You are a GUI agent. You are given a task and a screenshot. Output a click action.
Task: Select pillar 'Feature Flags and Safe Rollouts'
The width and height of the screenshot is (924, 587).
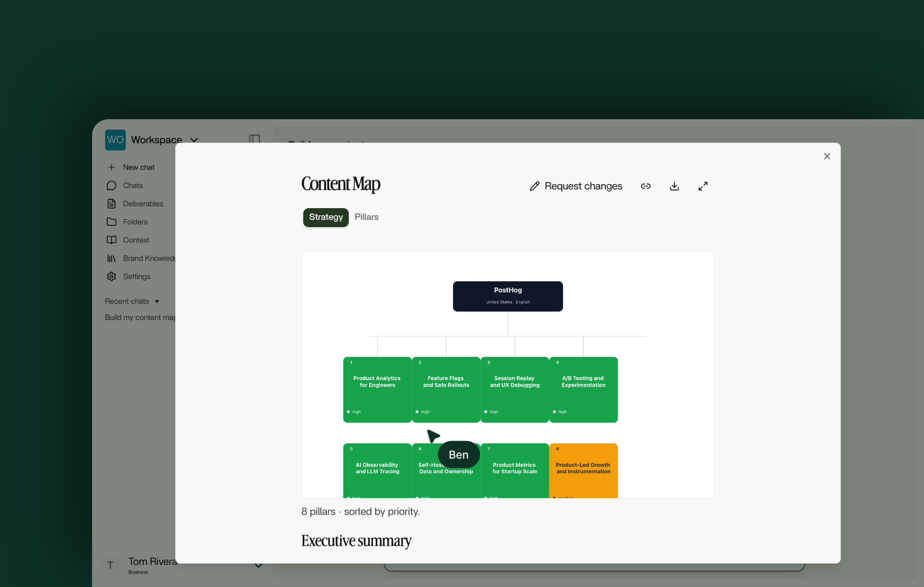446,390
